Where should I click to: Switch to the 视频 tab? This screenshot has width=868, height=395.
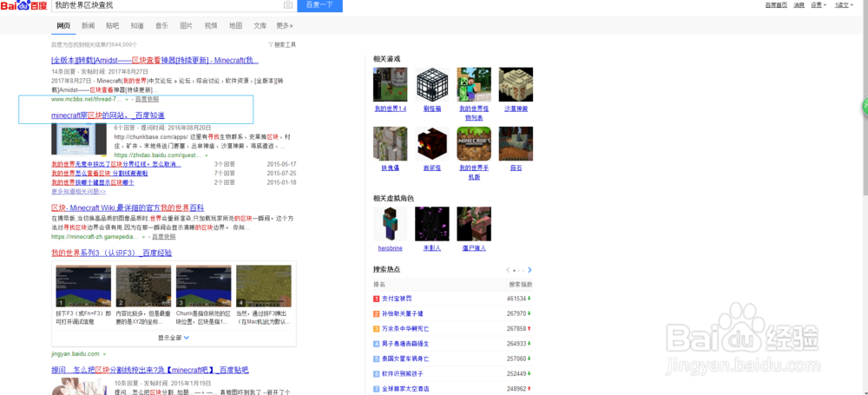pos(211,25)
